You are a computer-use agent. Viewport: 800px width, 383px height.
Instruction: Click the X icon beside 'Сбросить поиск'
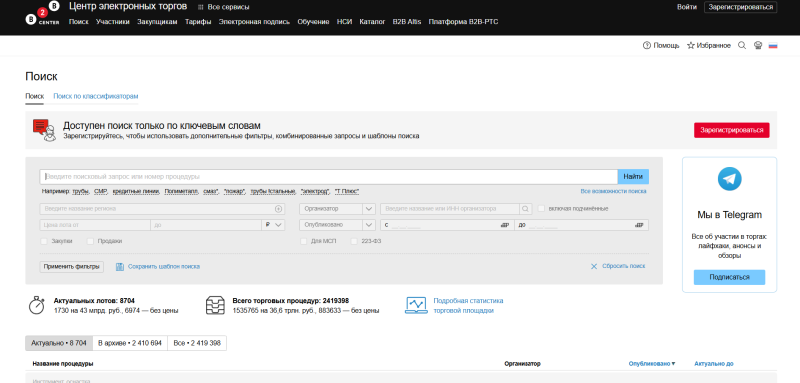click(594, 266)
